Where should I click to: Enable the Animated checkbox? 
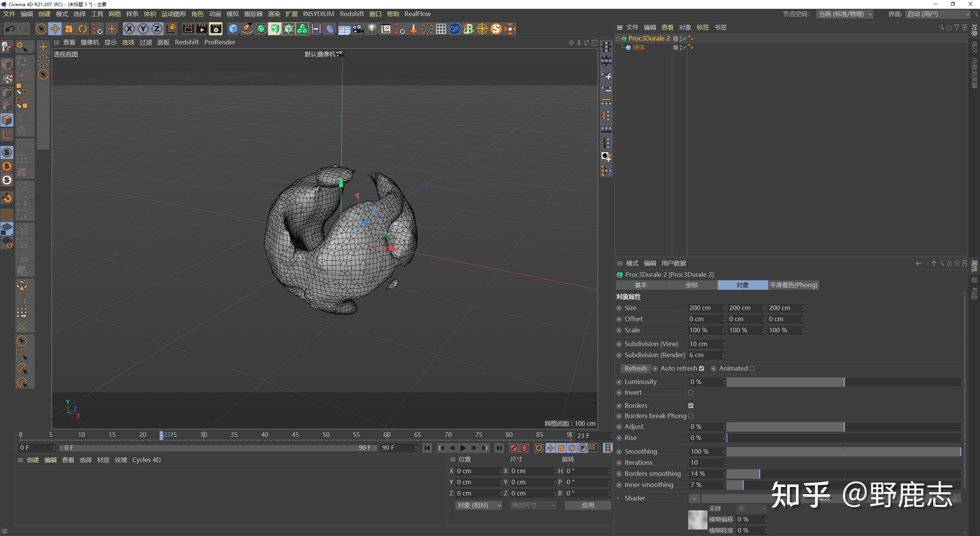(x=752, y=369)
